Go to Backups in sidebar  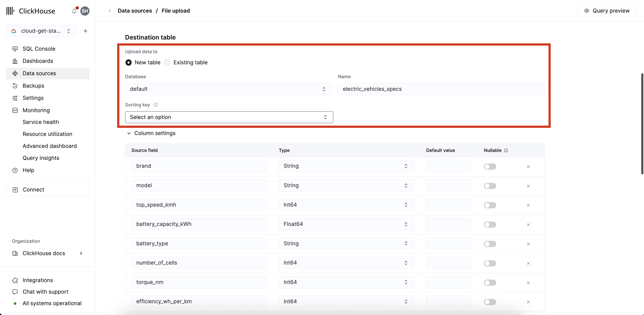click(x=33, y=86)
